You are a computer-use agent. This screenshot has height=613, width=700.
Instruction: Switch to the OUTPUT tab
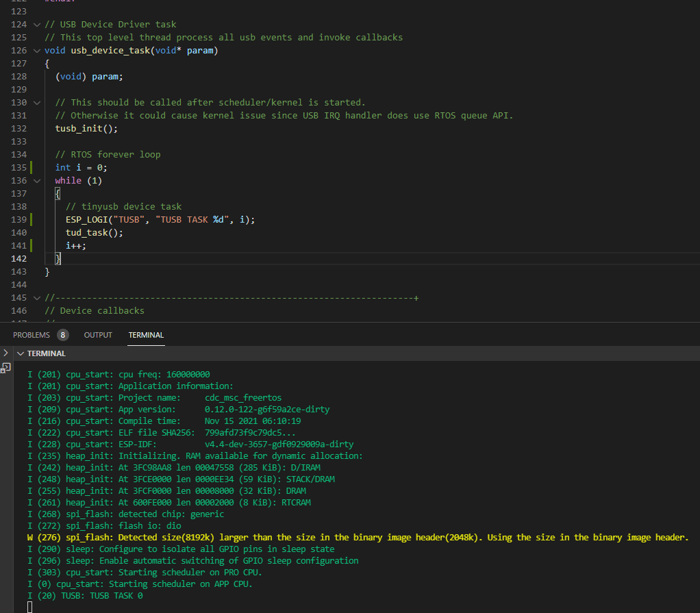pyautogui.click(x=98, y=335)
